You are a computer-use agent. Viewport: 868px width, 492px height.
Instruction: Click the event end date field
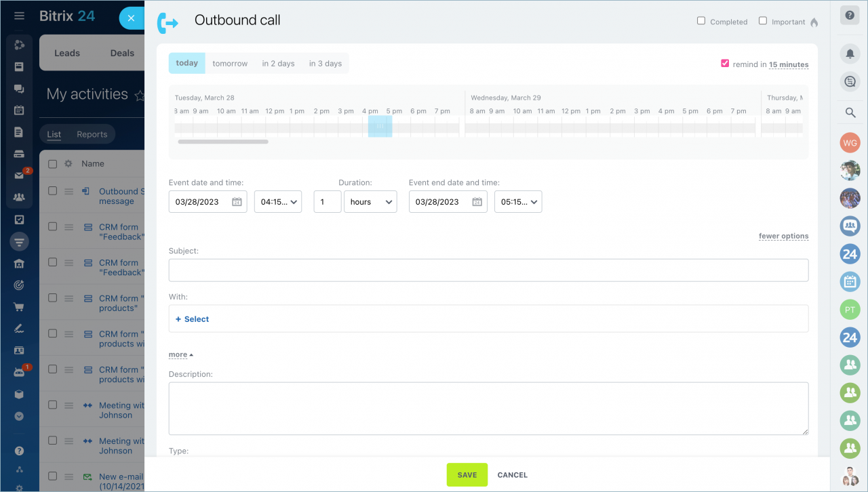pyautogui.click(x=448, y=202)
